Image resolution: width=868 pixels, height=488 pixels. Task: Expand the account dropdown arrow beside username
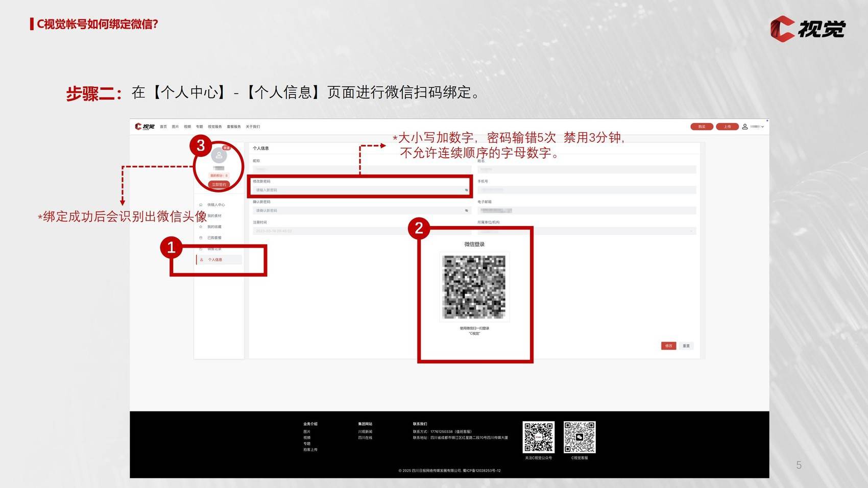pyautogui.click(x=762, y=127)
